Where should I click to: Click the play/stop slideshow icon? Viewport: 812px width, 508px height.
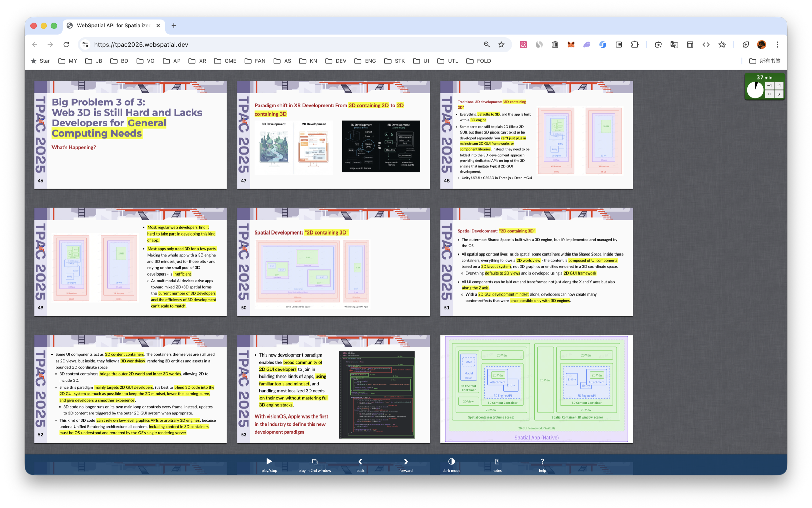[x=269, y=462]
